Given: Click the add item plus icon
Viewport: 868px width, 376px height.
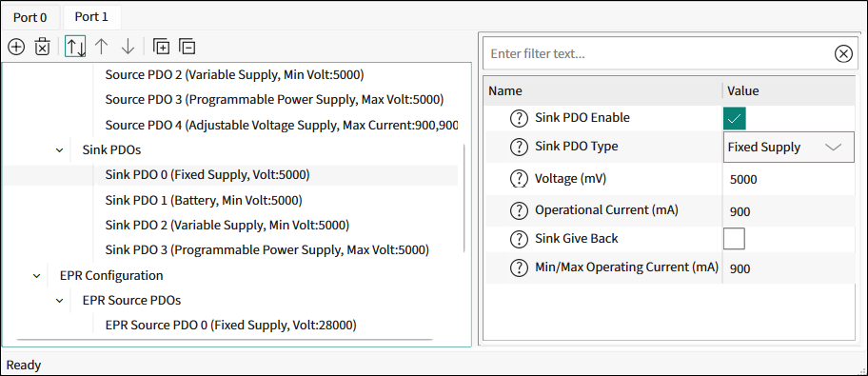Looking at the screenshot, I should tap(16, 47).
